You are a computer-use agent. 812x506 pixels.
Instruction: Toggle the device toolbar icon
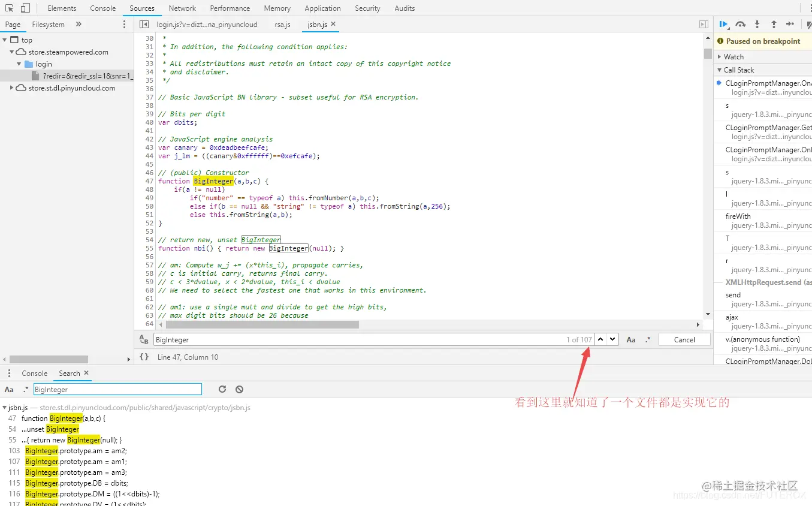click(x=25, y=8)
